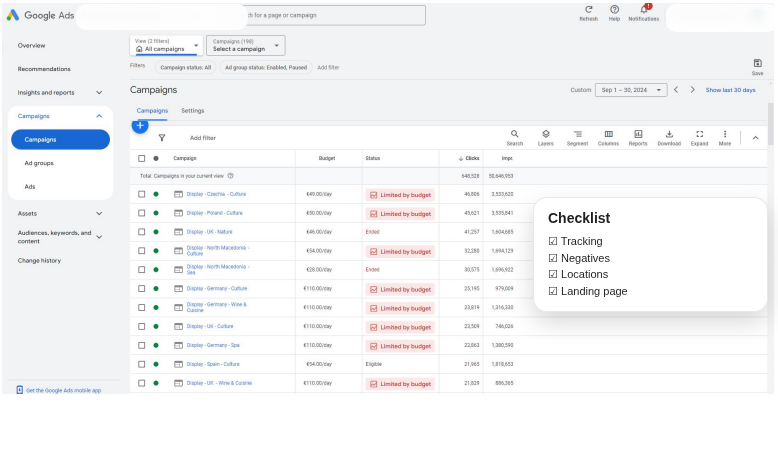Open the Display - Germany - Culture campaign
Screen dimensions: 778x458
216,288
